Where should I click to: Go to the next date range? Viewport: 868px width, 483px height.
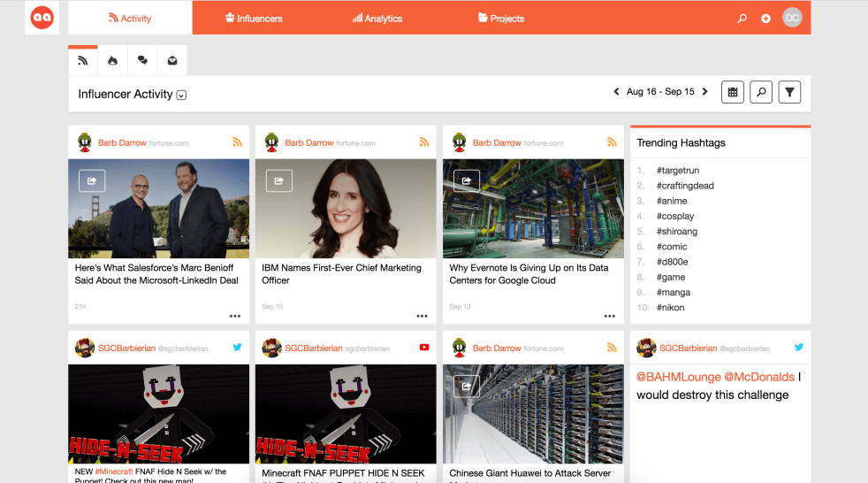[x=704, y=91]
